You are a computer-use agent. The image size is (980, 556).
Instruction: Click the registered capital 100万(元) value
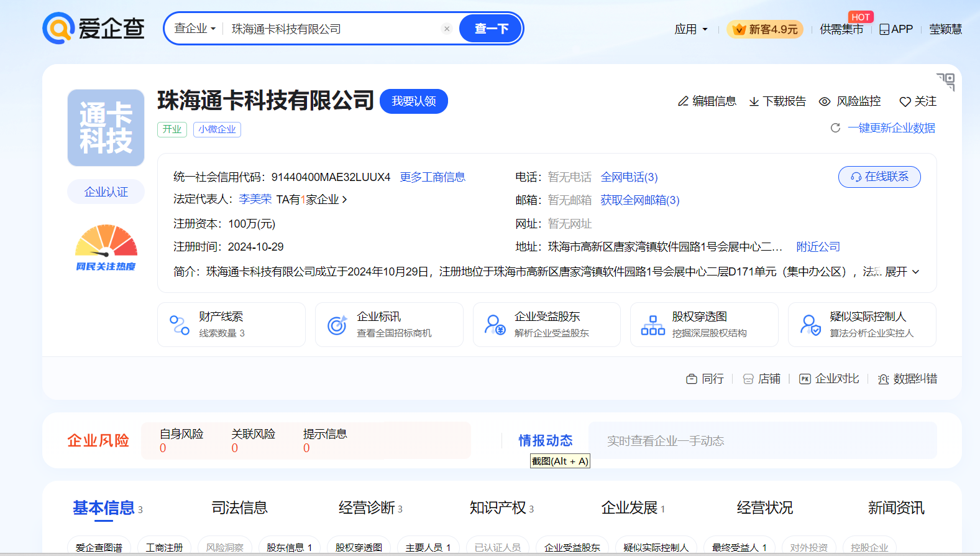252,224
